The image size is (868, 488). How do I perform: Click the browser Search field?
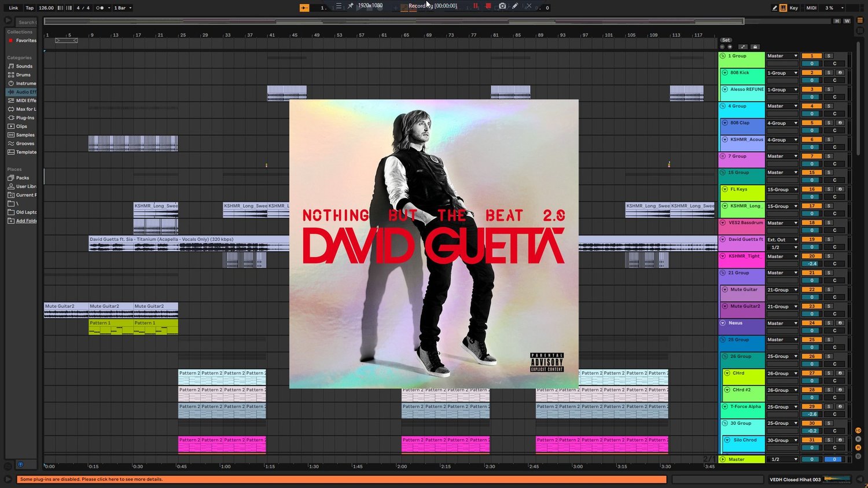point(26,23)
